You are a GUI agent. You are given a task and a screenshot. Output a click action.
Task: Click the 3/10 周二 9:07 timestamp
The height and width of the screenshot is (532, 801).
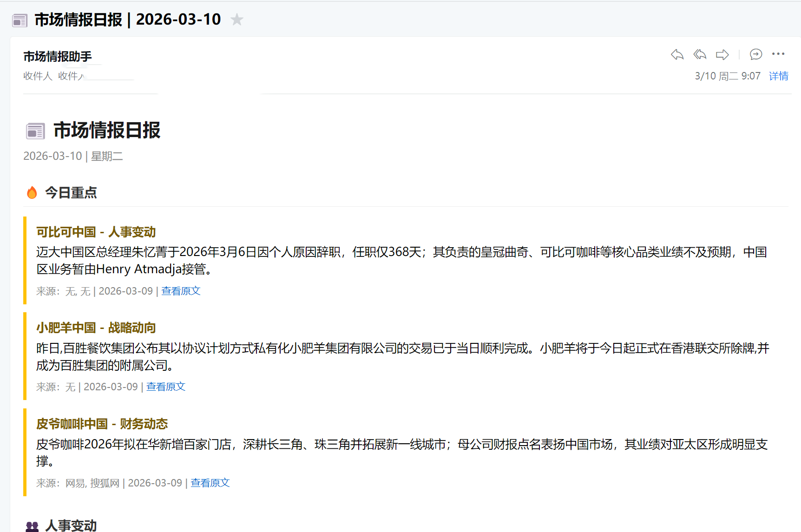tap(727, 76)
